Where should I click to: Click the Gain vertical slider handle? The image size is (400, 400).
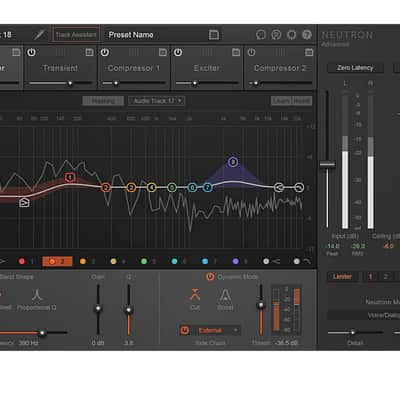(x=98, y=308)
